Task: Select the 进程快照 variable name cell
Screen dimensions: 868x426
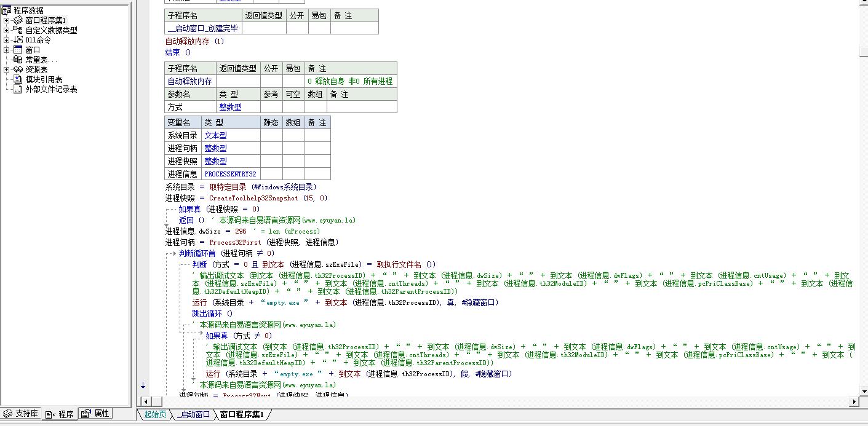Action: [x=183, y=161]
